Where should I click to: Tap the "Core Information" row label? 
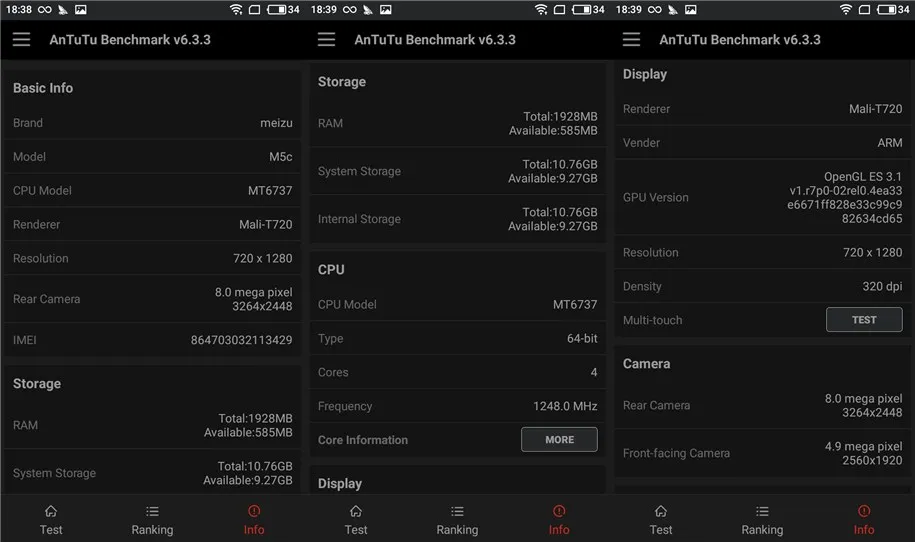tap(363, 440)
